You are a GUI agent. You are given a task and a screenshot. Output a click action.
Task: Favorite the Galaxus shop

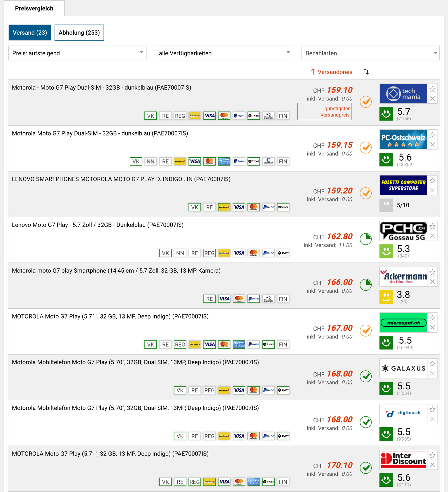tap(433, 364)
